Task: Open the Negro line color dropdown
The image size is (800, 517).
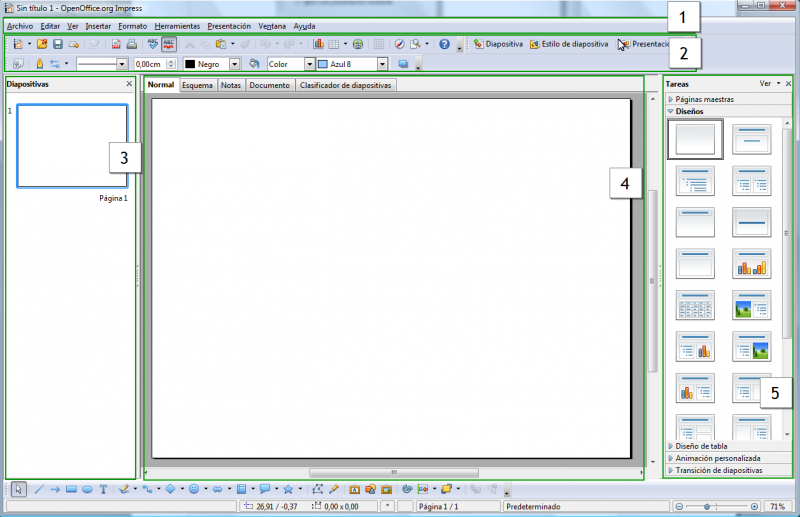Action: [x=235, y=64]
